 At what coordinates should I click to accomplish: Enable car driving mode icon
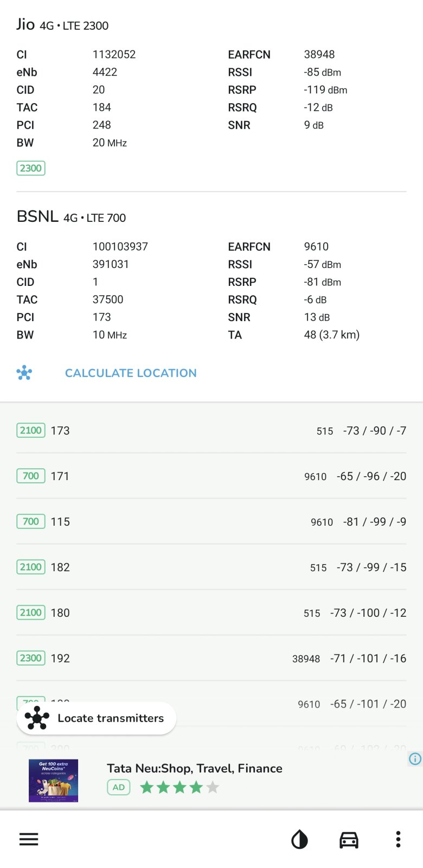click(x=349, y=840)
